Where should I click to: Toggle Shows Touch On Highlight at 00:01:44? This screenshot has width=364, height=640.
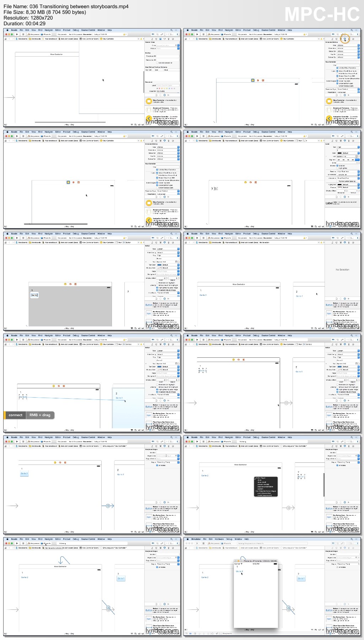pyautogui.click(x=157, y=285)
